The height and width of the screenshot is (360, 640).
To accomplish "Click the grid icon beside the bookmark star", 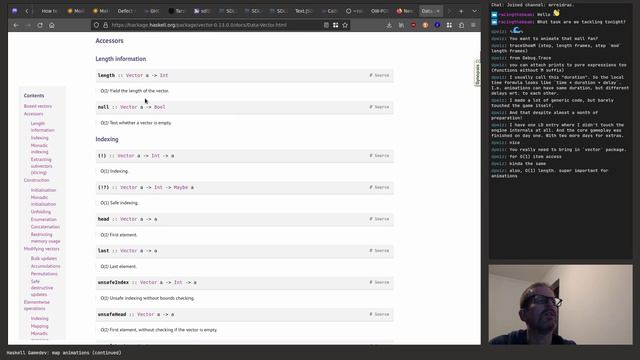I will coord(336,25).
